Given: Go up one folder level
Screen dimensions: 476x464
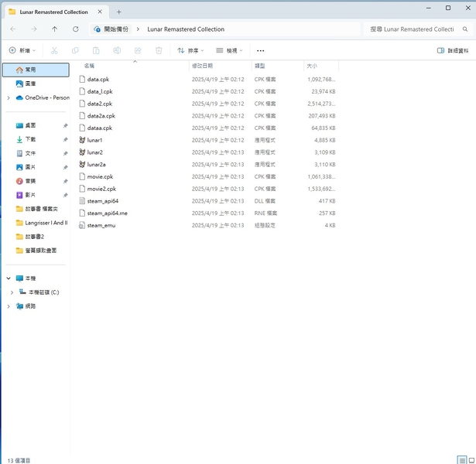Looking at the screenshot, I should pyautogui.click(x=55, y=29).
